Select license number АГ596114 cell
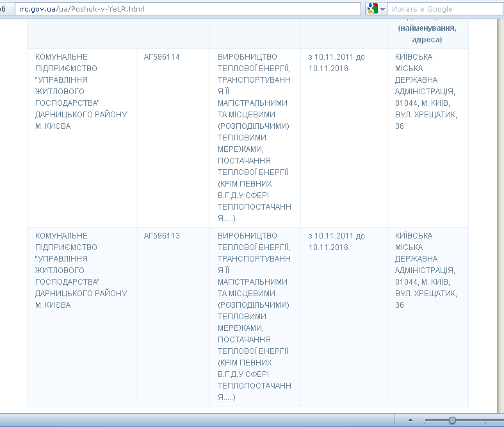This screenshot has height=427, width=504. [x=161, y=57]
